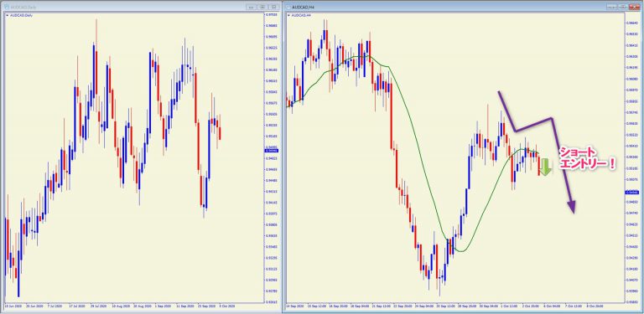This screenshot has width=644, height=314.
Task: Close the AUDCAD H4 chart window
Action: tap(634, 7)
